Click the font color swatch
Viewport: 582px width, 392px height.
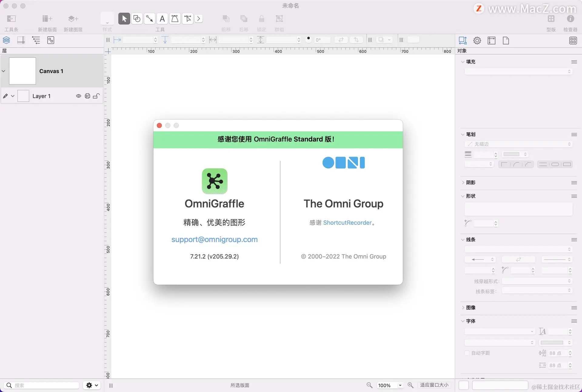(552, 343)
